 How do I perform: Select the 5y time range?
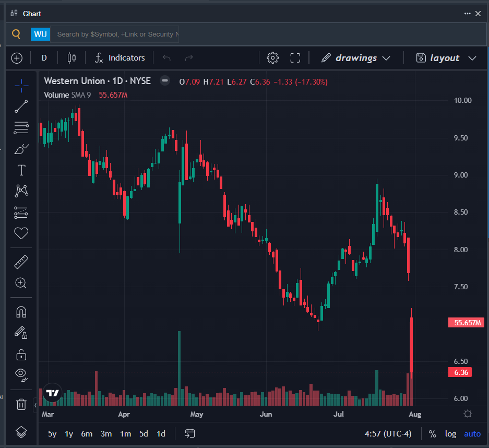pyautogui.click(x=52, y=434)
